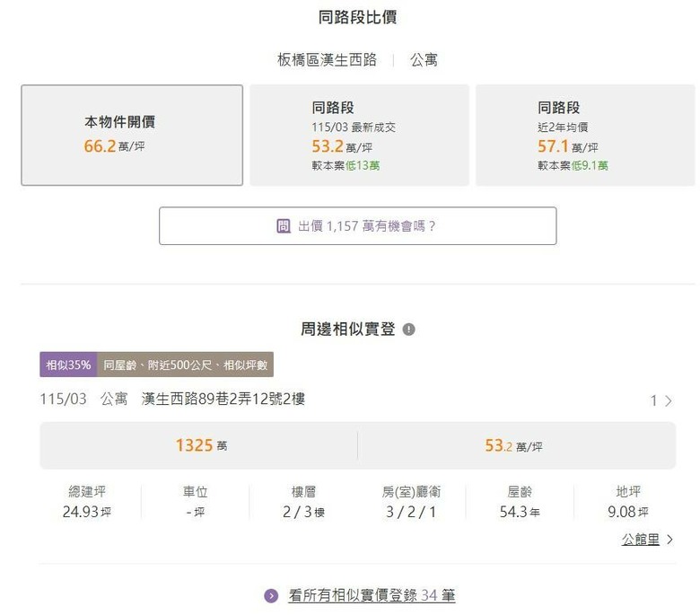Viewport: 700px width, 615px height.
Task: Click the purple 問 icon
Action: tap(284, 226)
